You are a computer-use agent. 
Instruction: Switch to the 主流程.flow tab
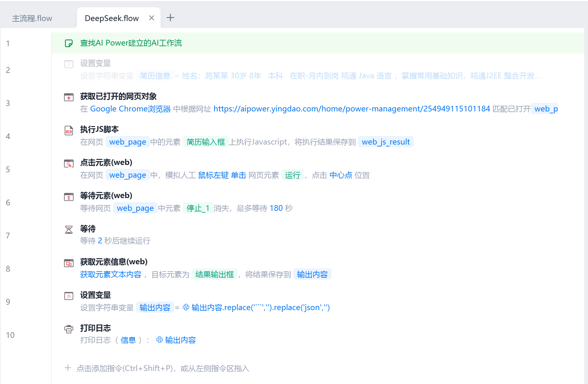pos(32,18)
